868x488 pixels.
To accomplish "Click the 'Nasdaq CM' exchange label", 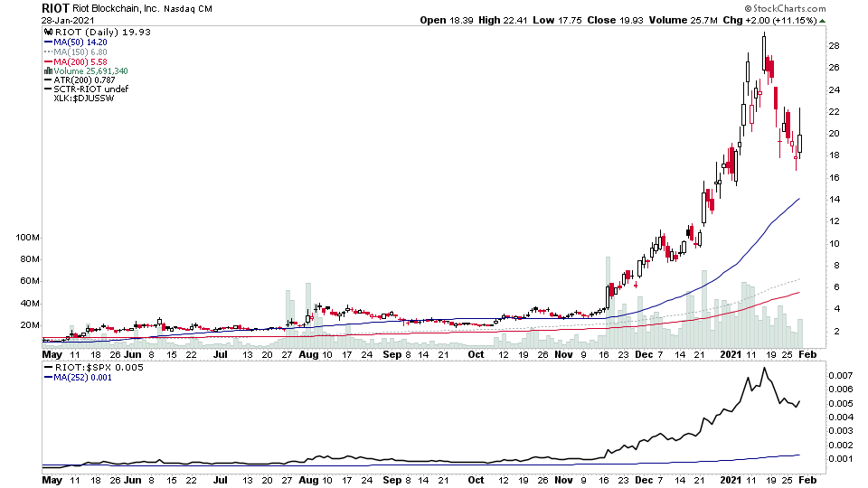I will (187, 9).
